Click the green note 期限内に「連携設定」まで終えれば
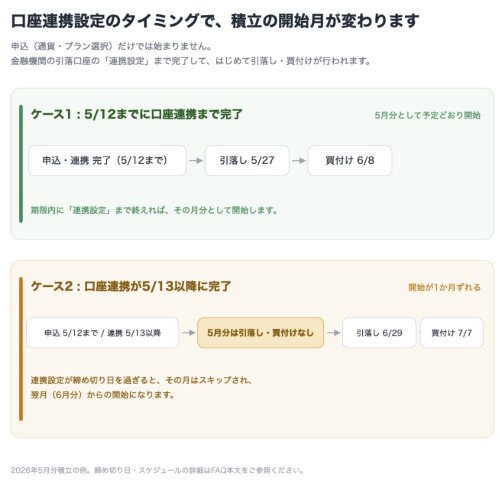The height and width of the screenshot is (481, 500). (x=154, y=210)
